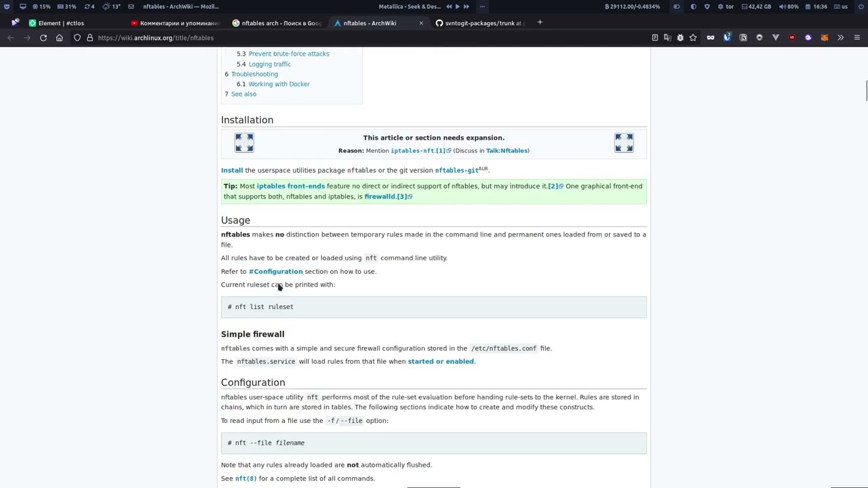
Task: Reload the page with the refresh icon
Action: pyautogui.click(x=43, y=38)
